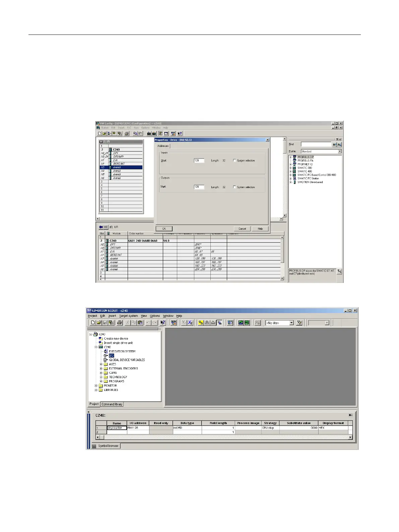
Task: Click down arrow of HW Config rack scrollbar
Action: (285, 216)
